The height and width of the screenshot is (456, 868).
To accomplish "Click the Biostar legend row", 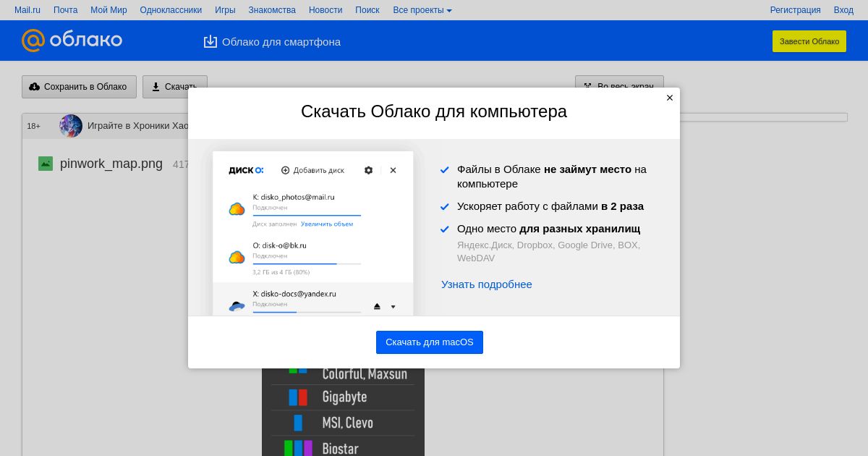I will click(x=343, y=448).
